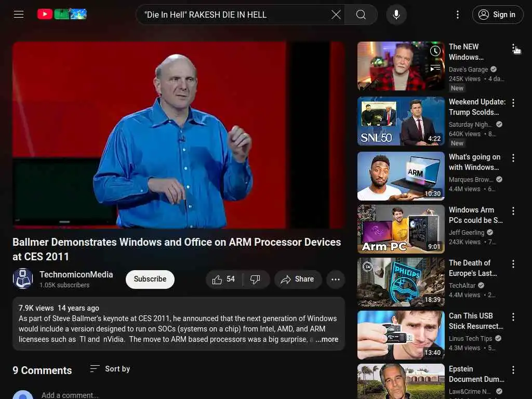This screenshot has height=399, width=532.
Task: Click title Can This USB Stick Resurrect
Action: (x=476, y=321)
